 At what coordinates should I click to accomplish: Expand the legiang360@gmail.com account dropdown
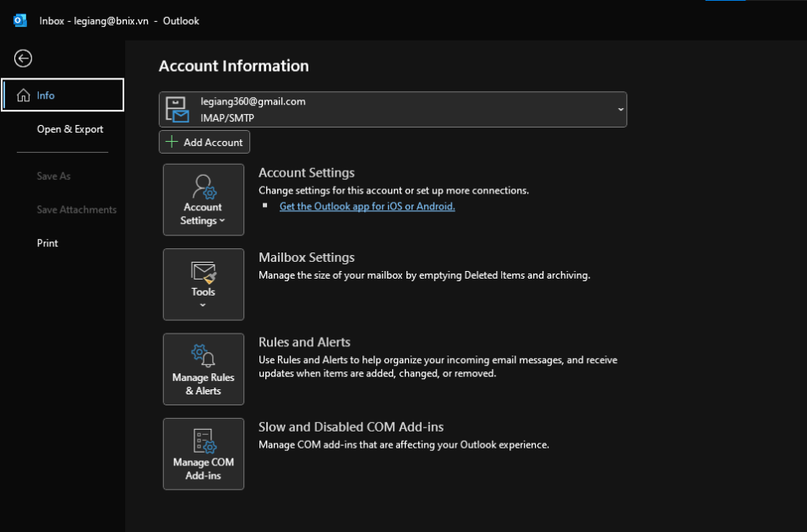393,109
